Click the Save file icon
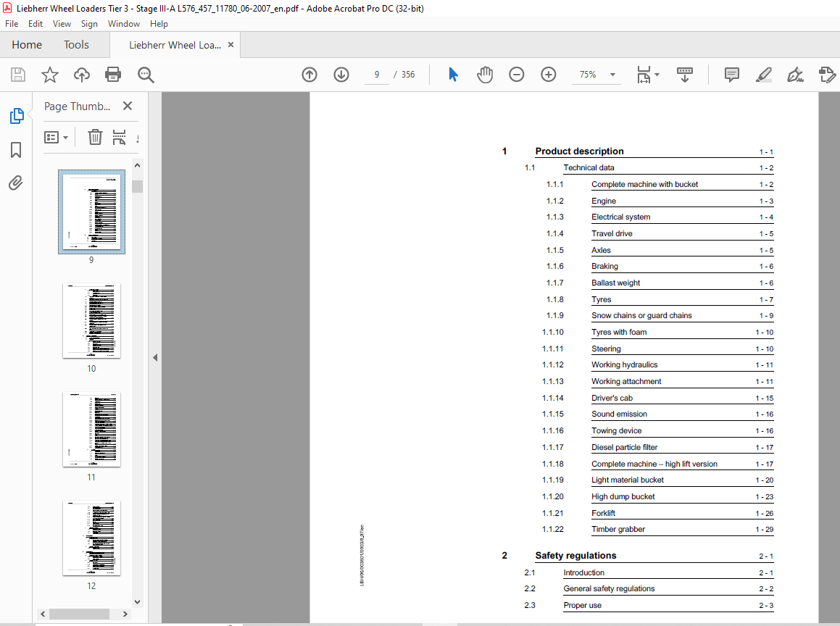 click(18, 75)
